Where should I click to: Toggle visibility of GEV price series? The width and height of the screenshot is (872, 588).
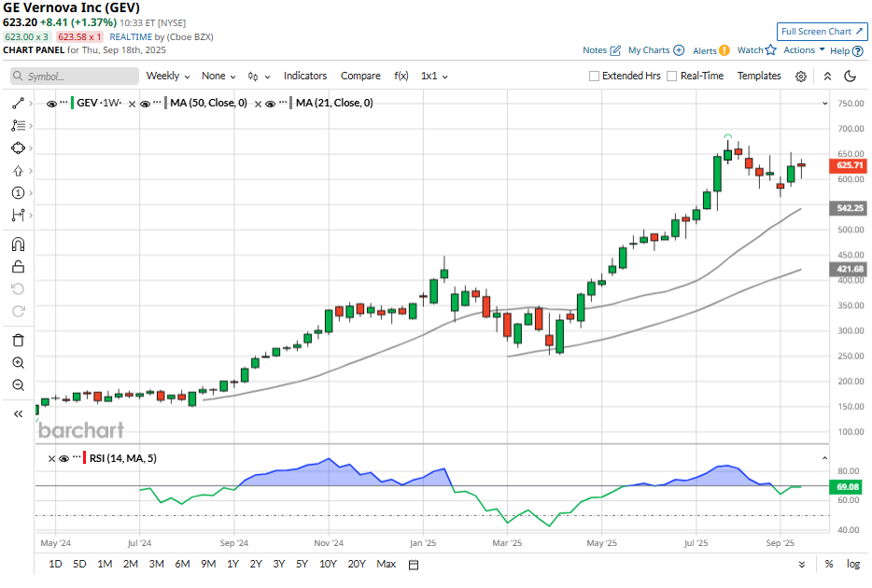click(51, 104)
